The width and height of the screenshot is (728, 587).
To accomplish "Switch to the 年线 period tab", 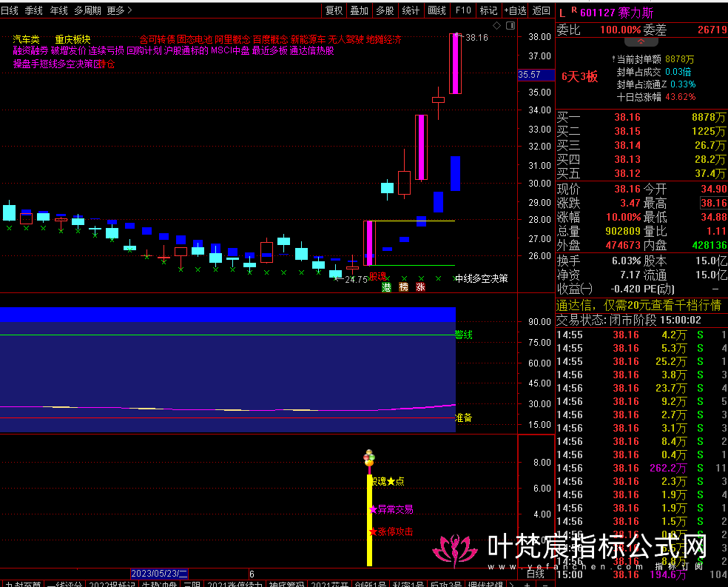I will tap(59, 10).
